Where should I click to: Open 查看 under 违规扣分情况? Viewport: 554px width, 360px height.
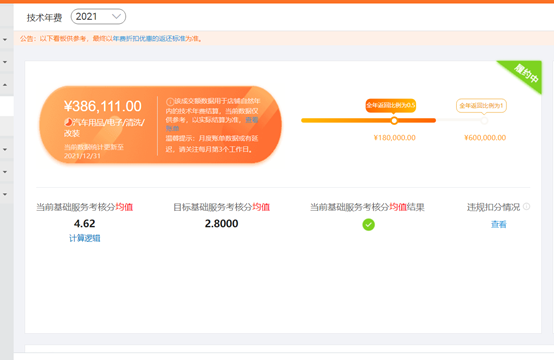click(499, 224)
